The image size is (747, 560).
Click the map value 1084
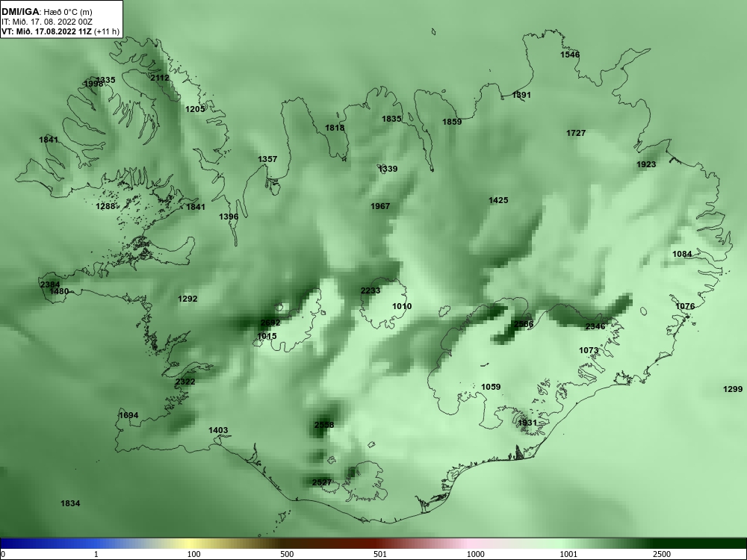coord(682,254)
